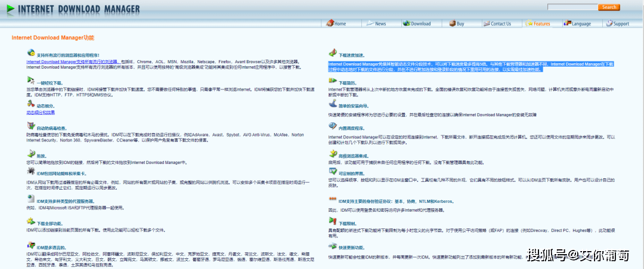Screen dimensions: 644x269
Task: Go to the News page
Action: point(376,24)
